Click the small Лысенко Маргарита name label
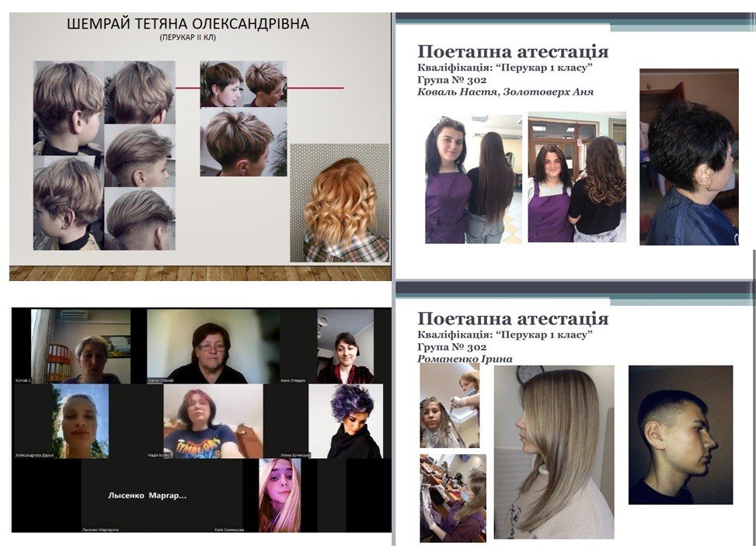The width and height of the screenshot is (756, 552). [100, 529]
